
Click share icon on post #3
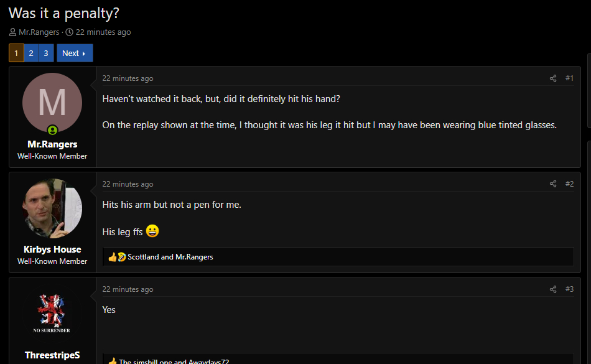pyautogui.click(x=553, y=289)
